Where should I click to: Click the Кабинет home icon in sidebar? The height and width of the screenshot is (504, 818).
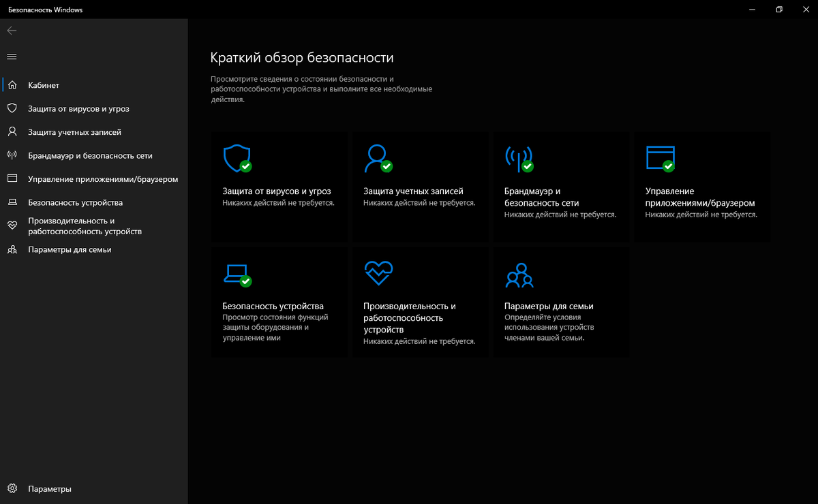click(x=12, y=85)
